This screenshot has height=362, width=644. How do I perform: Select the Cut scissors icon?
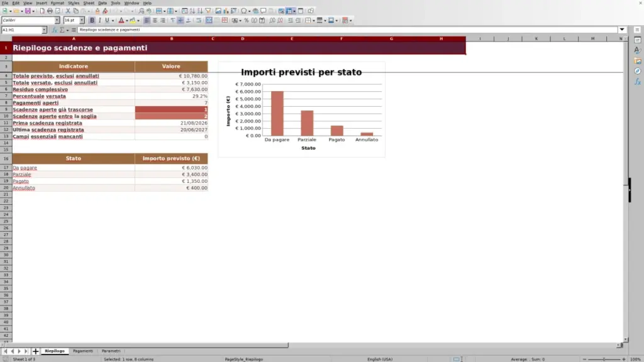pos(68,11)
